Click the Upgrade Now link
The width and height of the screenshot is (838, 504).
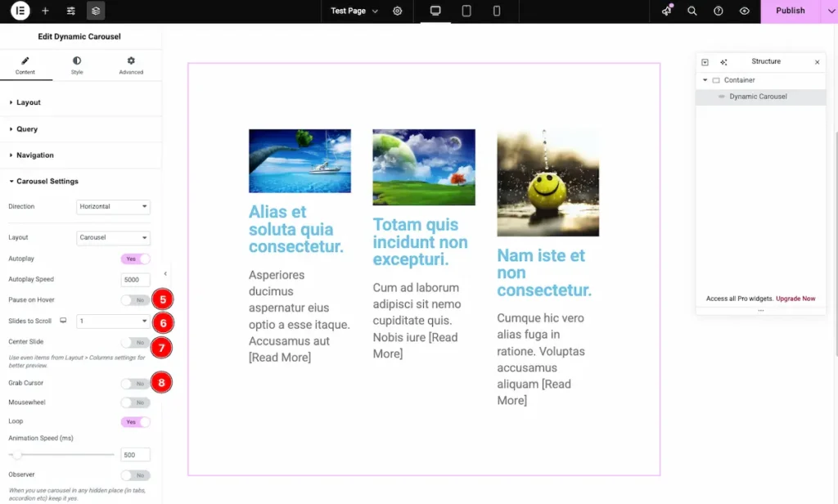[x=795, y=299]
